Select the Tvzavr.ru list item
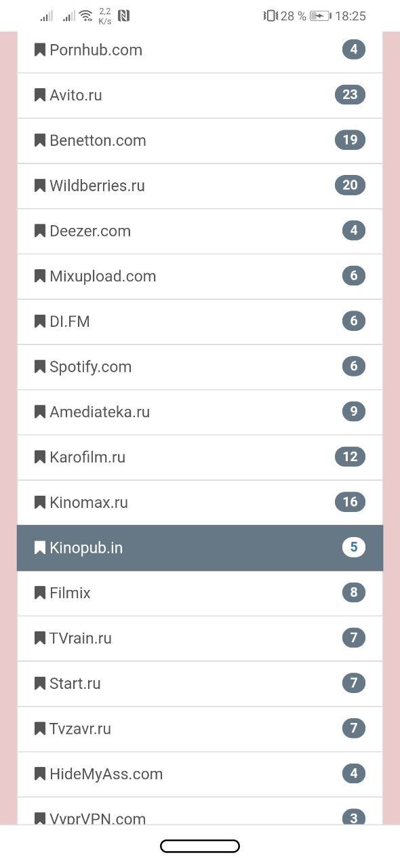The width and height of the screenshot is (400, 868). click(200, 730)
